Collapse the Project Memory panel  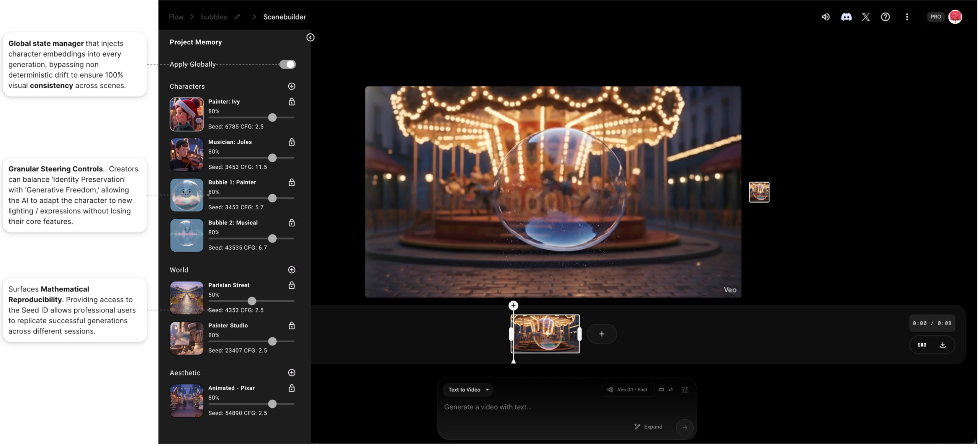click(x=310, y=37)
